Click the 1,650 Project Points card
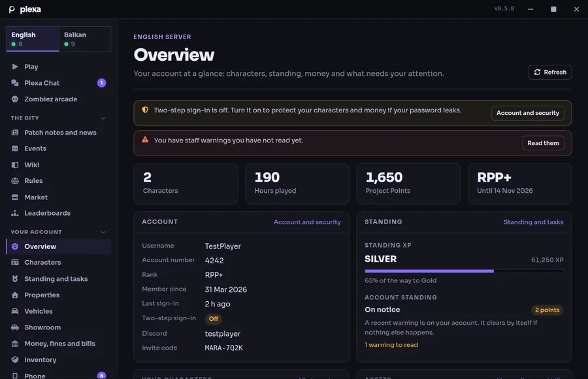 tap(408, 184)
